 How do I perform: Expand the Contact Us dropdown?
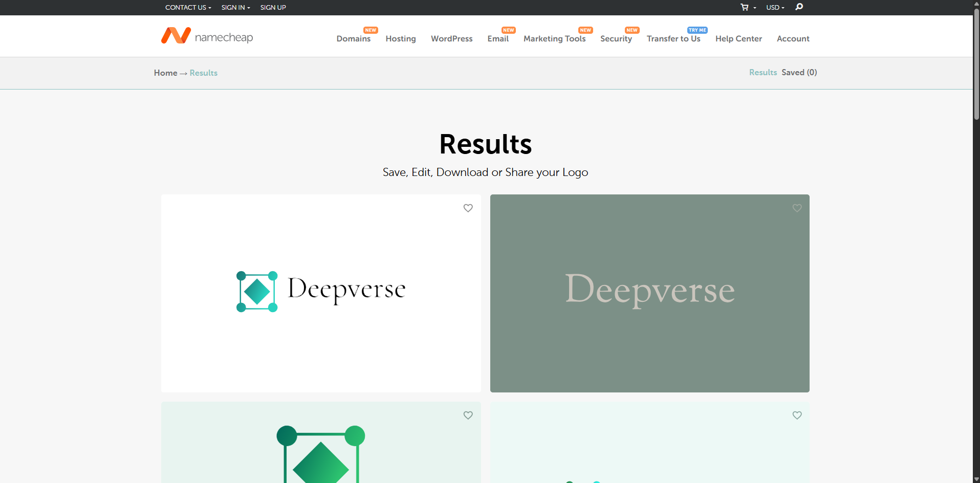coord(187,7)
